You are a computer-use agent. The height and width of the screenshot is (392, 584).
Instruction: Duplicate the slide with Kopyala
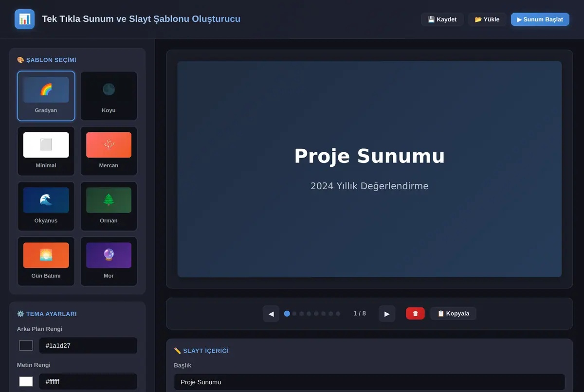453,314
